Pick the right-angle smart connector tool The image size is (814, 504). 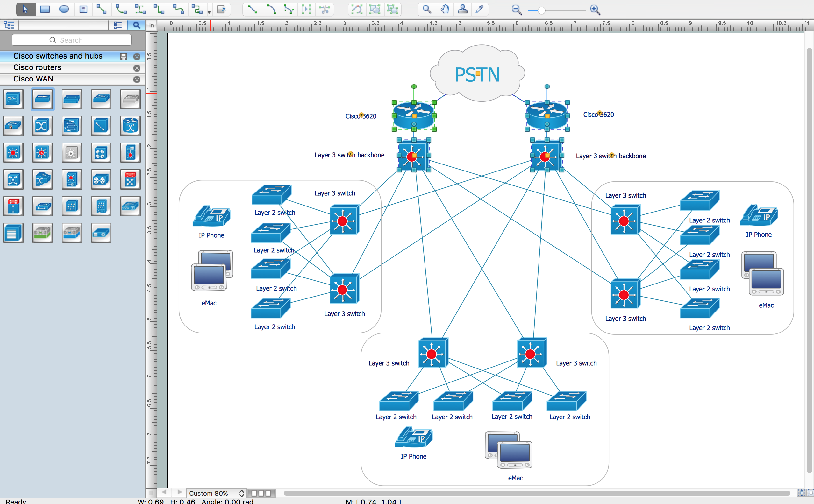(159, 9)
